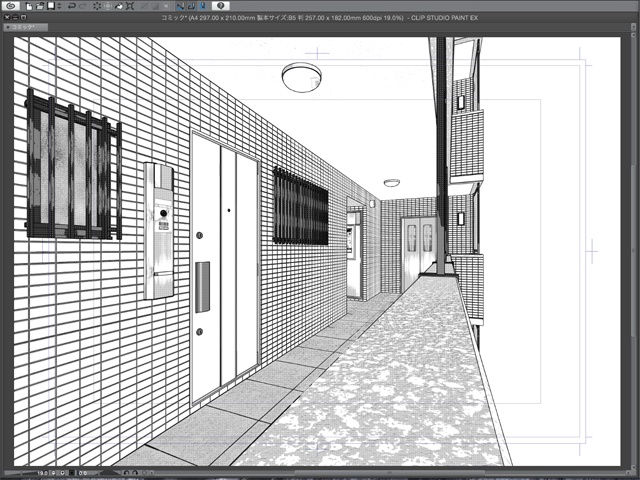Create a new document from the toolbar
This screenshot has width=640, height=480.
[29, 6]
